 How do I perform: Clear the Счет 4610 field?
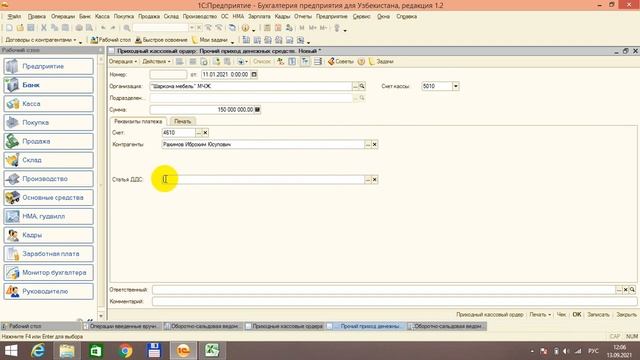205,133
